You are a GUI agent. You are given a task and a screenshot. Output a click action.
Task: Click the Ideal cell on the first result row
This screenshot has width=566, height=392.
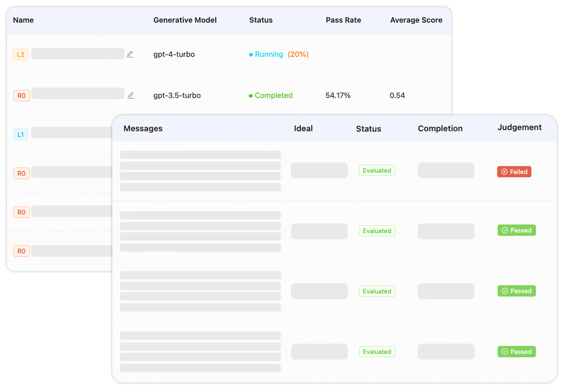point(319,170)
